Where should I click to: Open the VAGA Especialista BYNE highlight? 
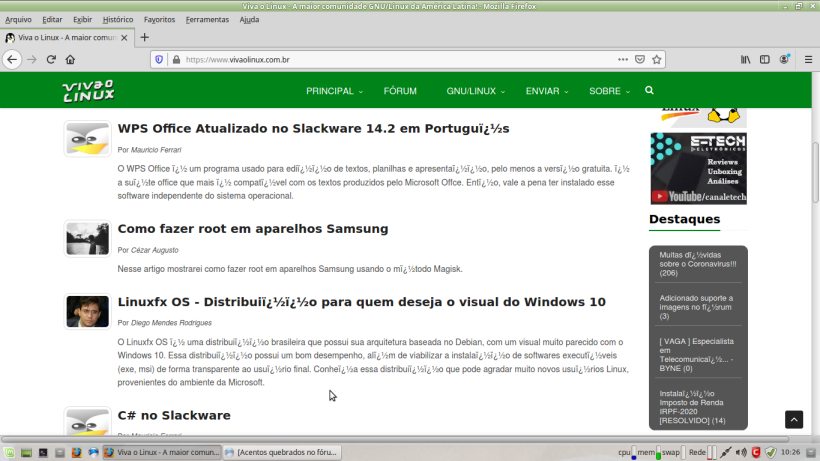click(x=697, y=355)
